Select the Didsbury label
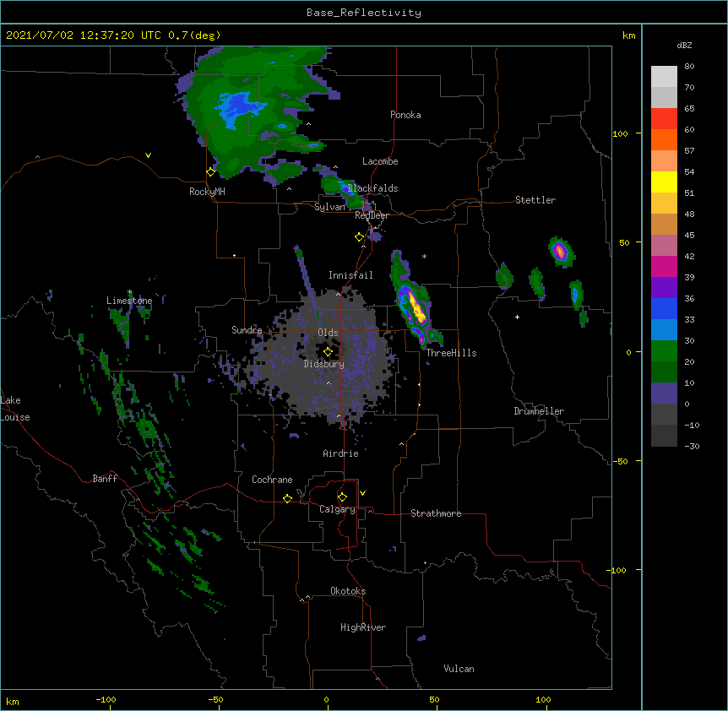728x711 pixels. [324, 364]
